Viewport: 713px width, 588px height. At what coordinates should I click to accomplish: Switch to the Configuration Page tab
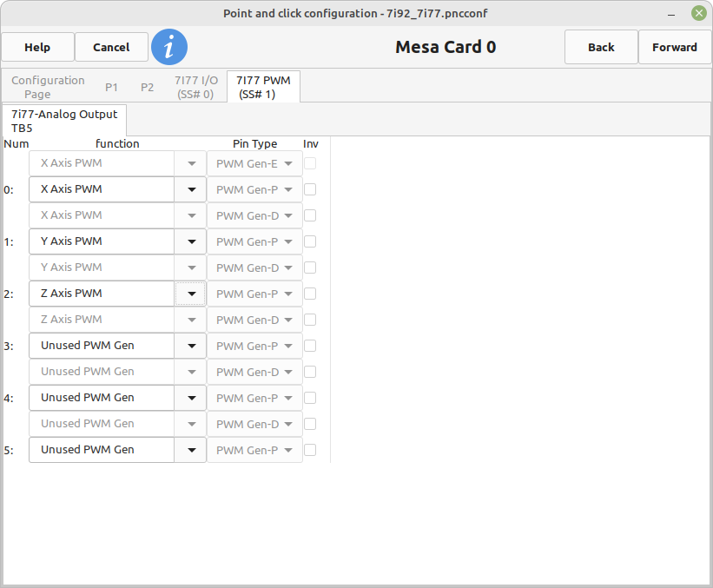(x=48, y=87)
